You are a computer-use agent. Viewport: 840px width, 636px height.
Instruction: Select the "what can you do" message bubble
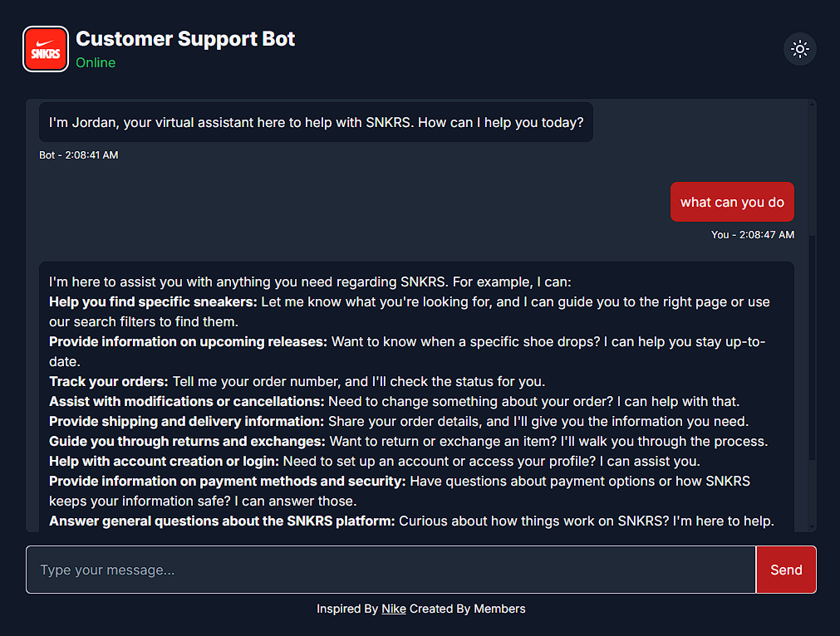(x=732, y=202)
